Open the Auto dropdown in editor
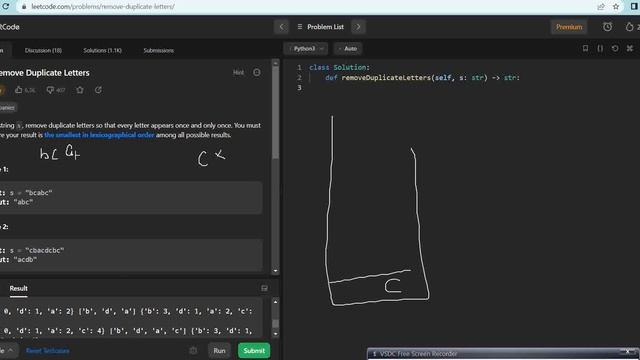Image resolution: width=640 pixels, height=360 pixels. point(348,49)
